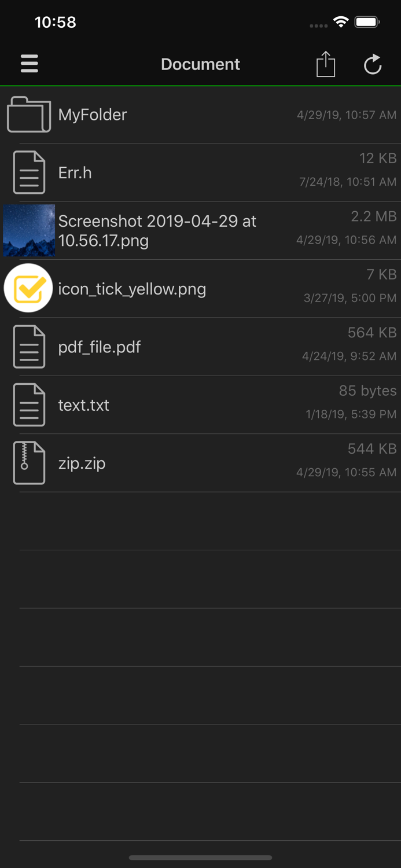Viewport: 401px width, 868px height.
Task: Open the text.txt file
Action: click(x=174, y=404)
